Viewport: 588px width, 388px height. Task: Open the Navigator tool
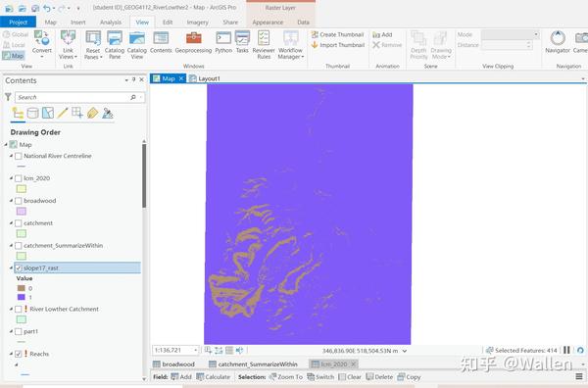(x=558, y=42)
